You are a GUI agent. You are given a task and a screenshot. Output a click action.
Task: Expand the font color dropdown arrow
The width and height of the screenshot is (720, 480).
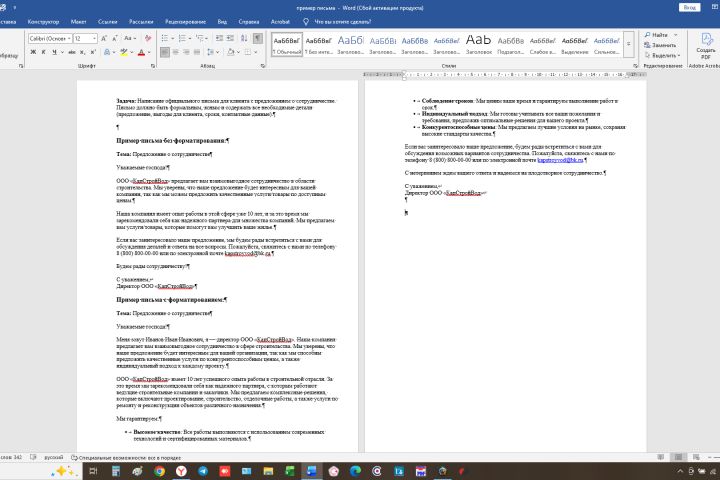tap(149, 52)
